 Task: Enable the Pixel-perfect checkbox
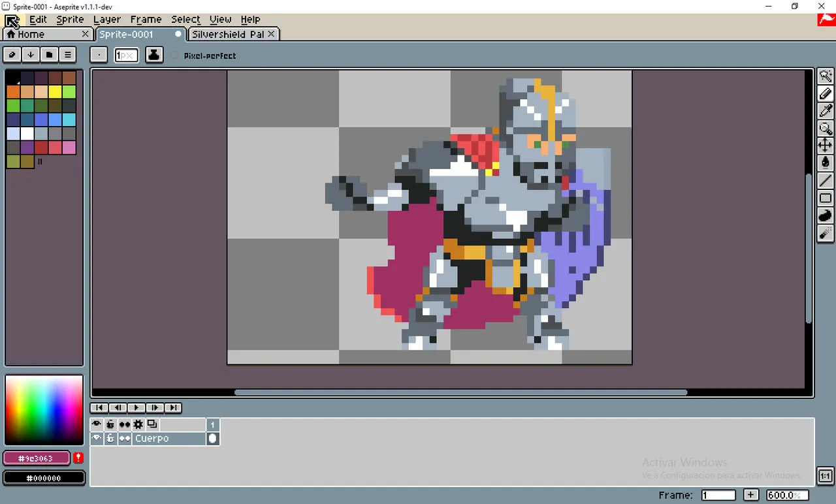click(175, 55)
